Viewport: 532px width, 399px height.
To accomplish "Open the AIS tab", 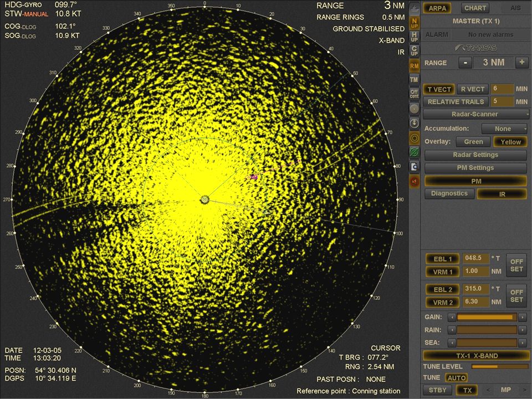I will coord(515,8).
